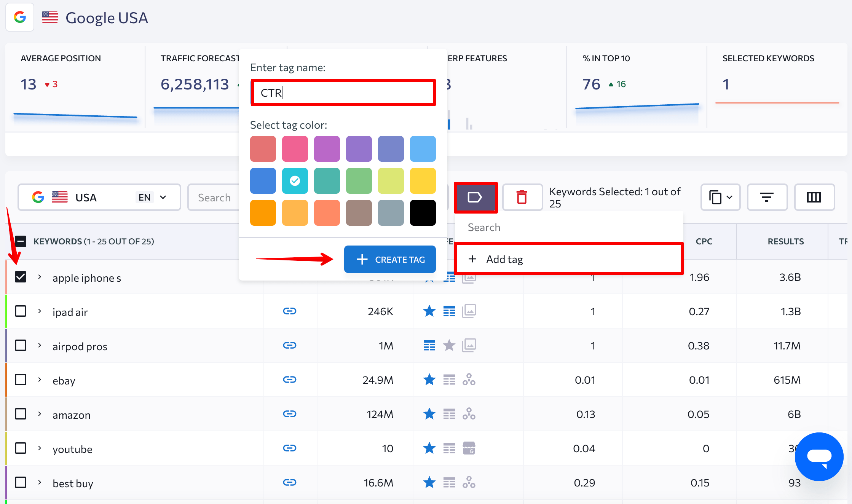This screenshot has height=504, width=852.
Task: Click the red trash delete icon
Action: pos(522,197)
